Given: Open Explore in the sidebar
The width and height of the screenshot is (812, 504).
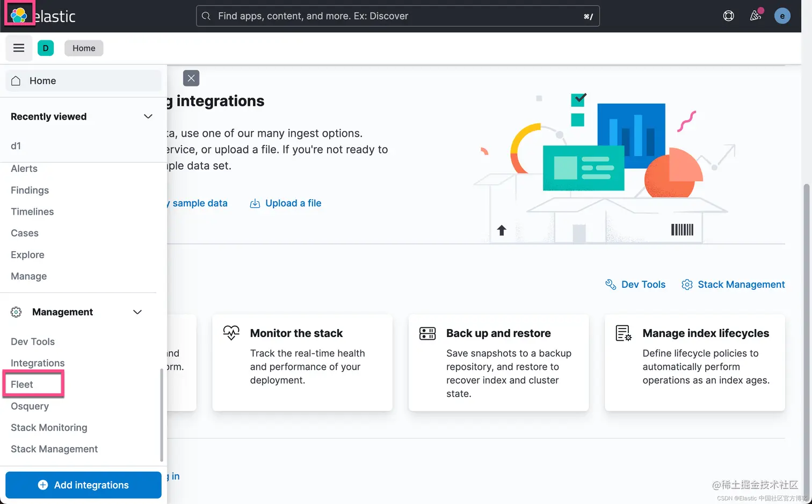Looking at the screenshot, I should (27, 255).
